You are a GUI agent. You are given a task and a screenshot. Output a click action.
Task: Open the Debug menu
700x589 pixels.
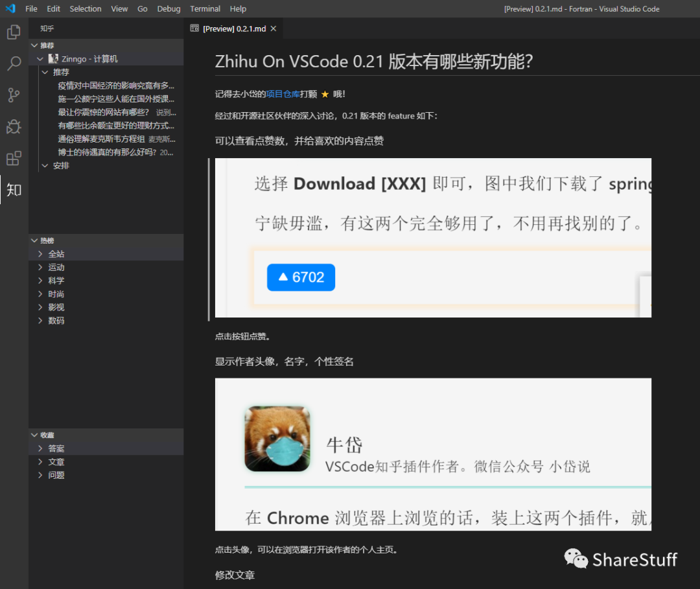169,8
